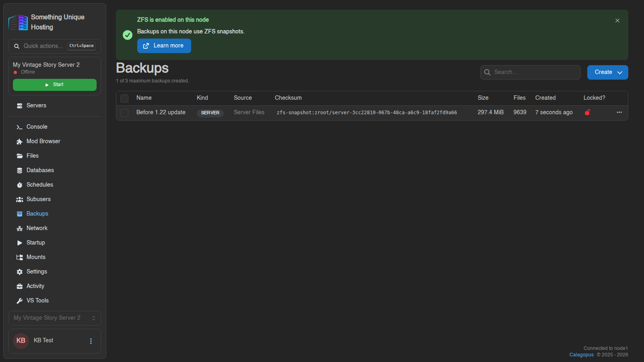Click the Something Unique Hosting logo
Image resolution: width=644 pixels, height=362 pixels.
click(18, 23)
